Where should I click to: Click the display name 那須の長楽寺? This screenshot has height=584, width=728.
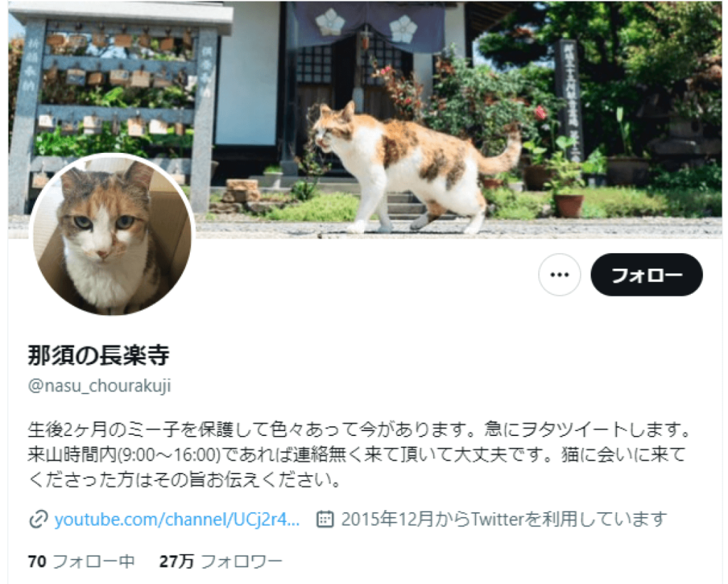point(99,356)
